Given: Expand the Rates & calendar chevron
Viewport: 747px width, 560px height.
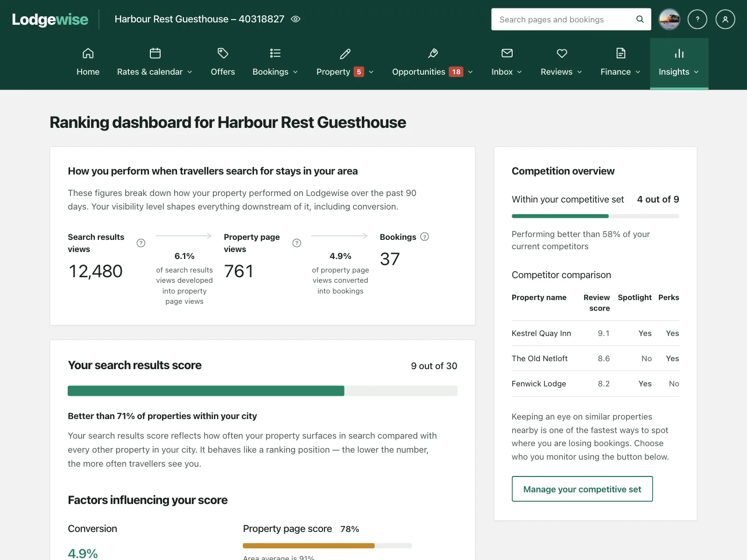Looking at the screenshot, I should pyautogui.click(x=190, y=72).
